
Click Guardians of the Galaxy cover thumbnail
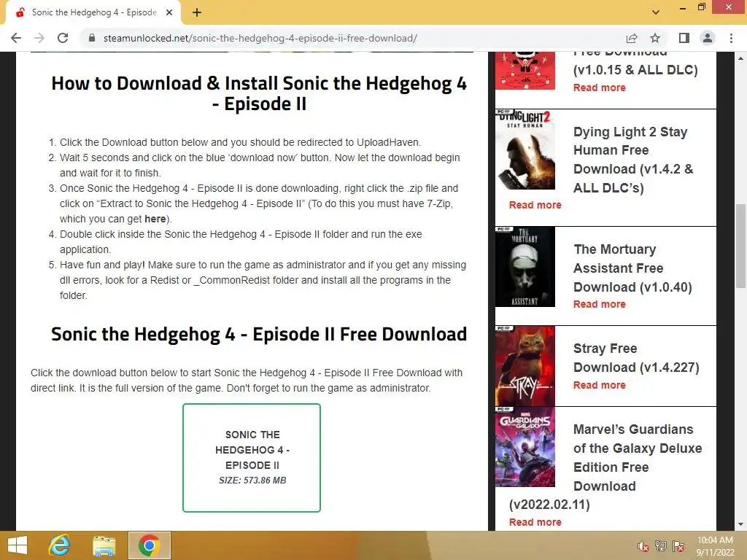[x=525, y=447]
